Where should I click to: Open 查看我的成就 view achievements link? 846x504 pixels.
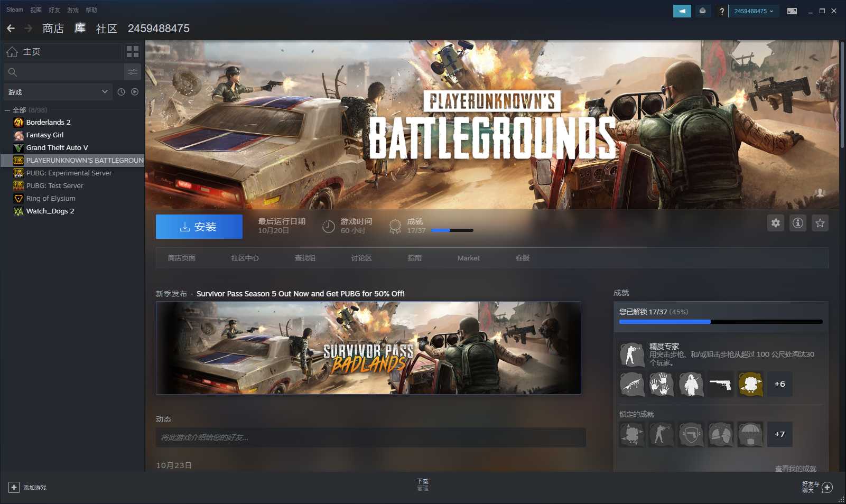(796, 468)
